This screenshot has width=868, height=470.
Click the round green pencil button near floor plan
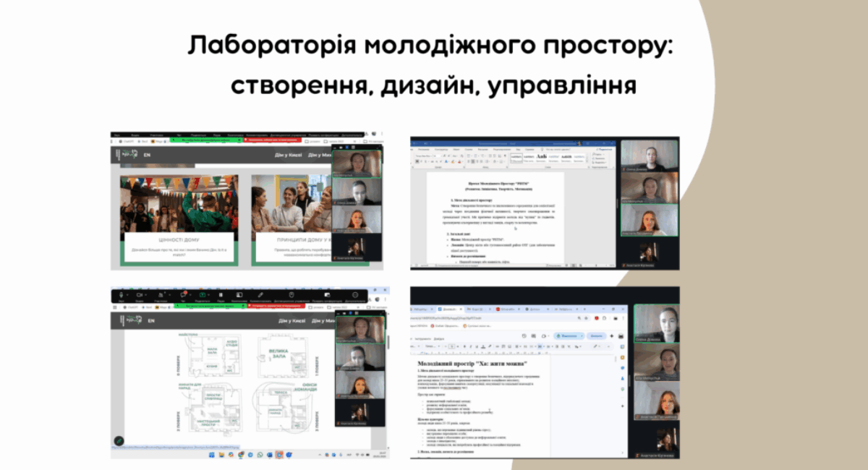119,440
